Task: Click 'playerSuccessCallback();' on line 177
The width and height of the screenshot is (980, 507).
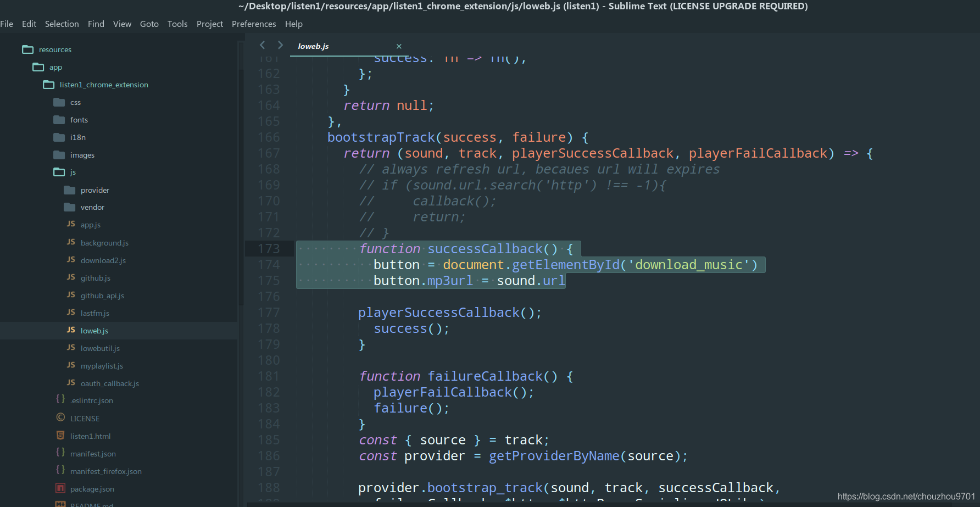Action: click(450, 313)
